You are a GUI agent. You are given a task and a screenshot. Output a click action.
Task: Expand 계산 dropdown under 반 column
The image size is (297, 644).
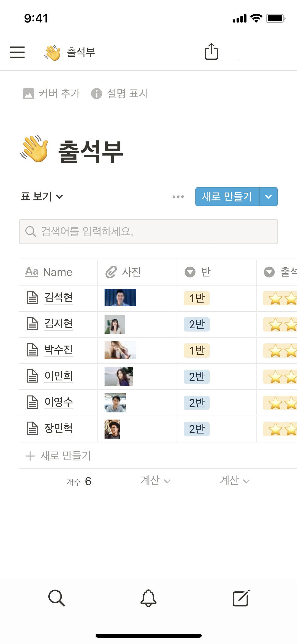click(235, 481)
